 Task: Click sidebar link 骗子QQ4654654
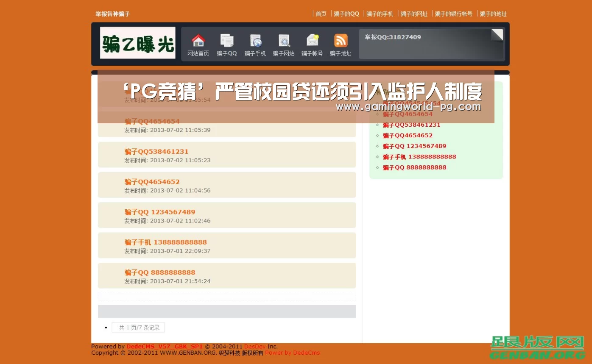(408, 114)
